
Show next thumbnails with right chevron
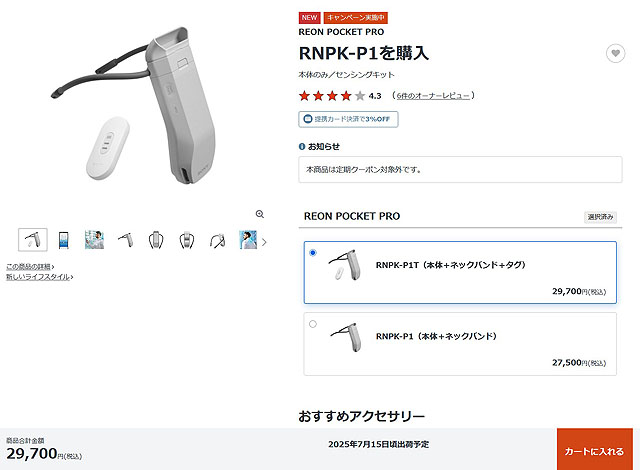pyautogui.click(x=264, y=242)
